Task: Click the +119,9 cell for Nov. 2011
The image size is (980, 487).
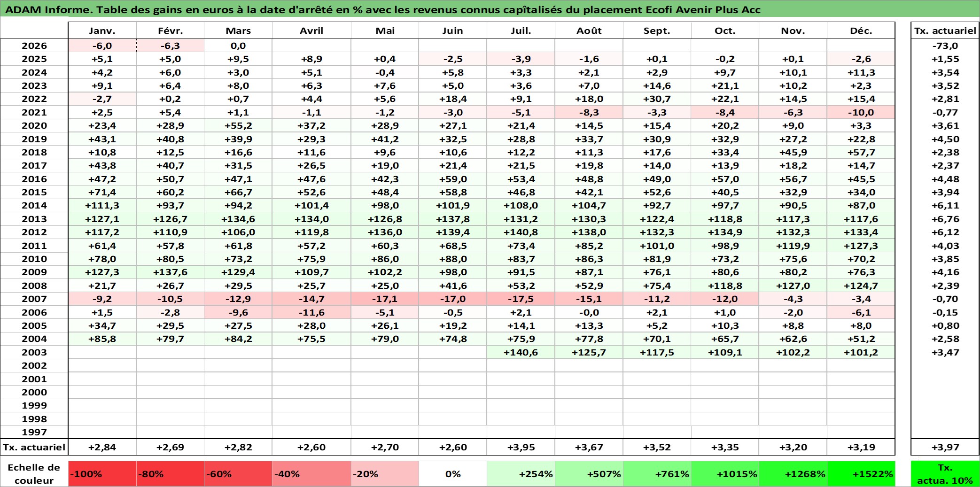Action: click(x=793, y=246)
